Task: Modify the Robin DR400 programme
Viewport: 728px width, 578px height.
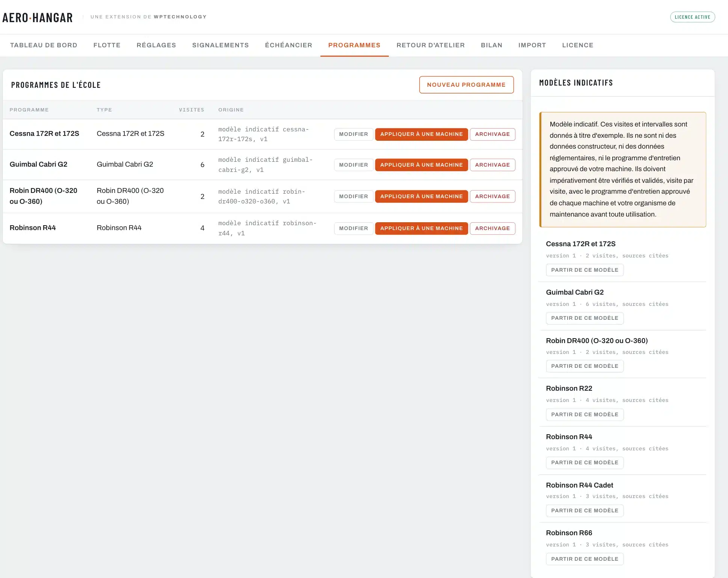Action: [x=353, y=196]
